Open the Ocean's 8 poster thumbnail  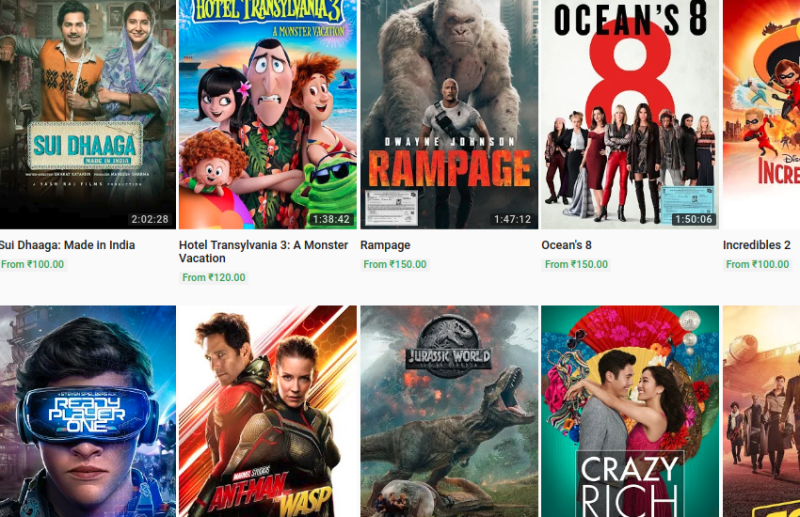pyautogui.click(x=630, y=114)
